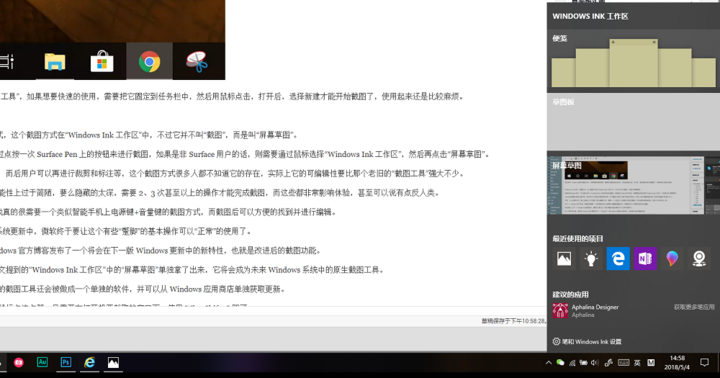The width and height of the screenshot is (720, 378).
Task: Open the Sticky Notes tile
Action: 633,61
